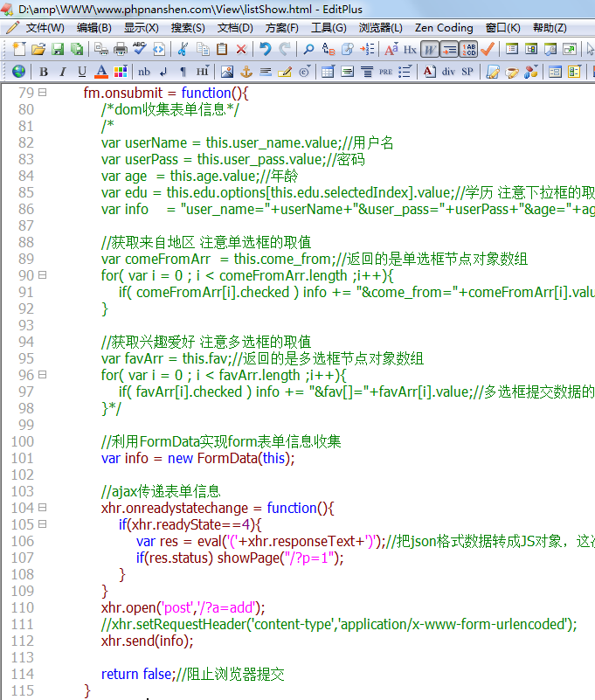Undo the last edit
The width and height of the screenshot is (595, 700).
tap(265, 49)
